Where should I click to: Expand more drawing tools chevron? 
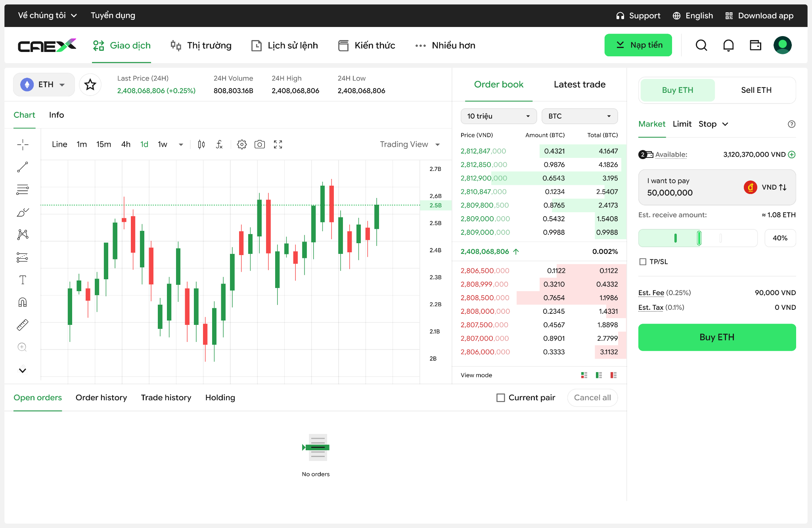tap(23, 370)
